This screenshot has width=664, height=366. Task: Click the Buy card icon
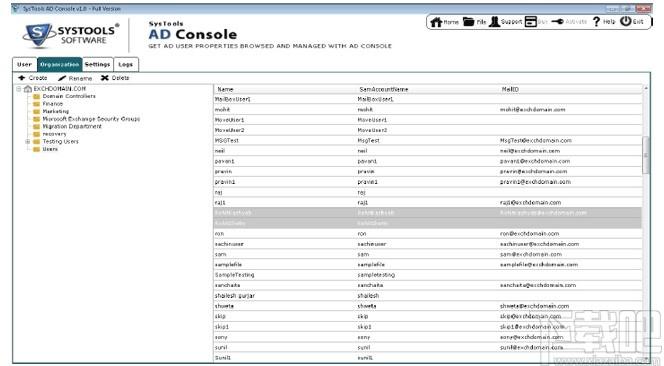click(x=531, y=22)
